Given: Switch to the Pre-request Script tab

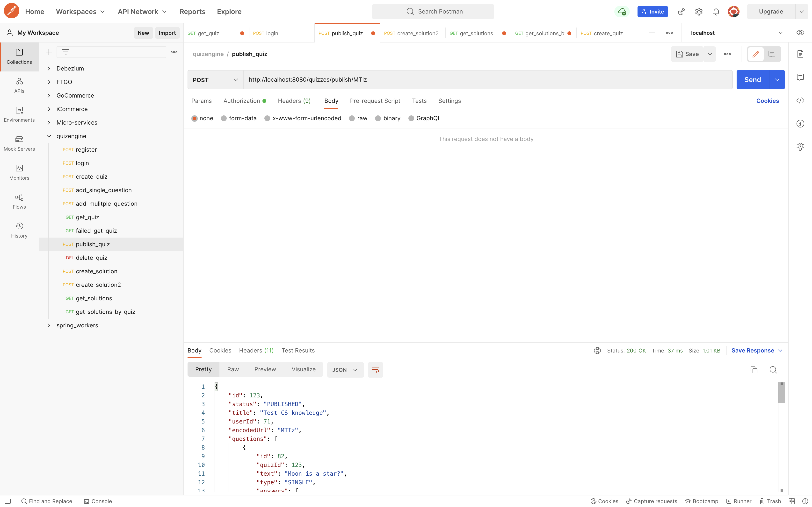Looking at the screenshot, I should pyautogui.click(x=375, y=101).
